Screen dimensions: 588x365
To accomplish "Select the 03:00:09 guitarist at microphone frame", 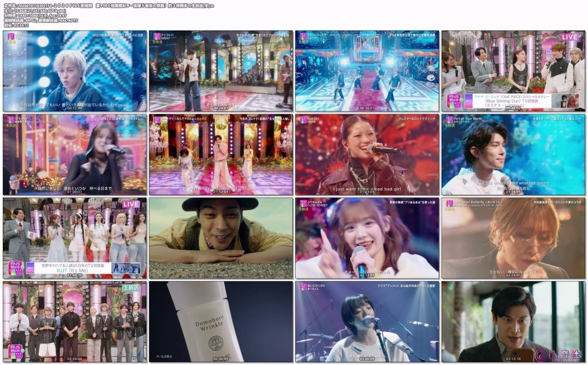I will click(367, 322).
